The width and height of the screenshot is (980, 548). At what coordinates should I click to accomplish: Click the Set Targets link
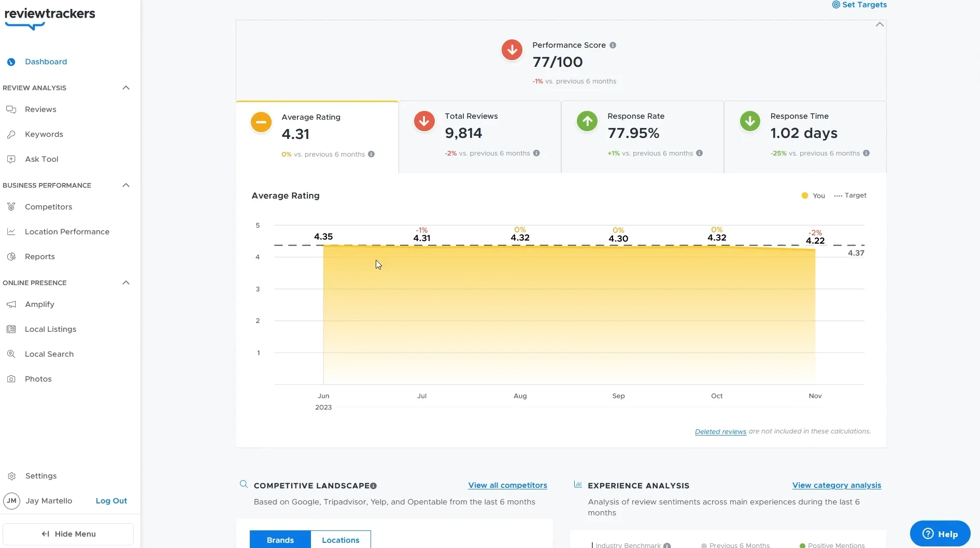[859, 5]
